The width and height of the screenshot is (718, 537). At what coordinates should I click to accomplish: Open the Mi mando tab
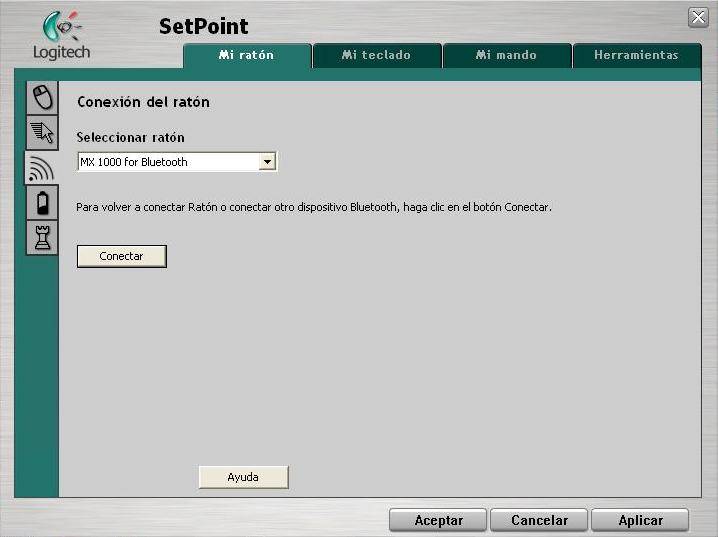(506, 55)
